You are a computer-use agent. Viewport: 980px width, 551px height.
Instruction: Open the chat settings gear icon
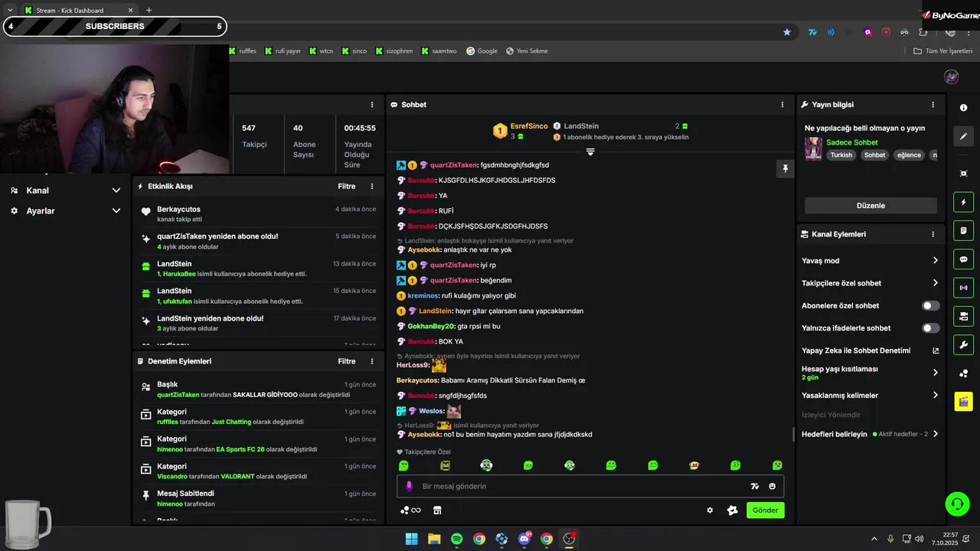click(x=710, y=510)
